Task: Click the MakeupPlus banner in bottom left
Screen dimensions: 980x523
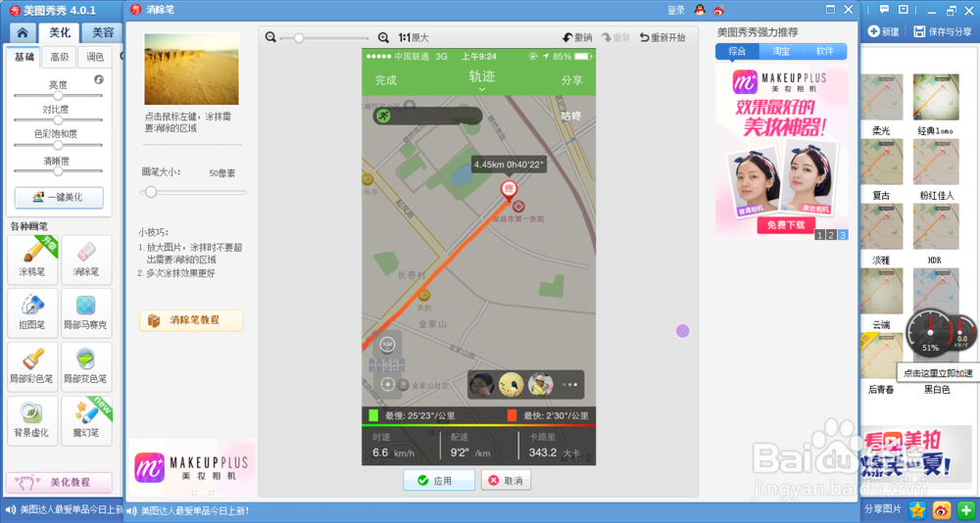Action: click(191, 467)
